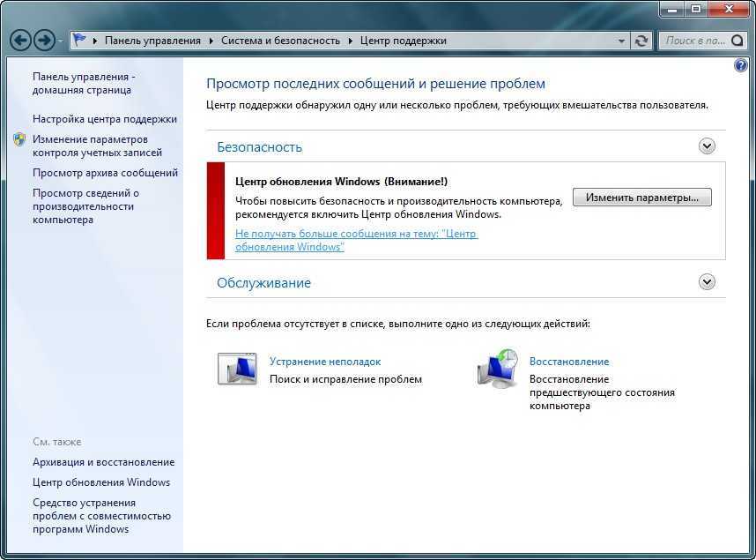Open 'Изменение параметров контроля учетных записей'
This screenshot has height=560, width=756.
pyautogui.click(x=98, y=146)
